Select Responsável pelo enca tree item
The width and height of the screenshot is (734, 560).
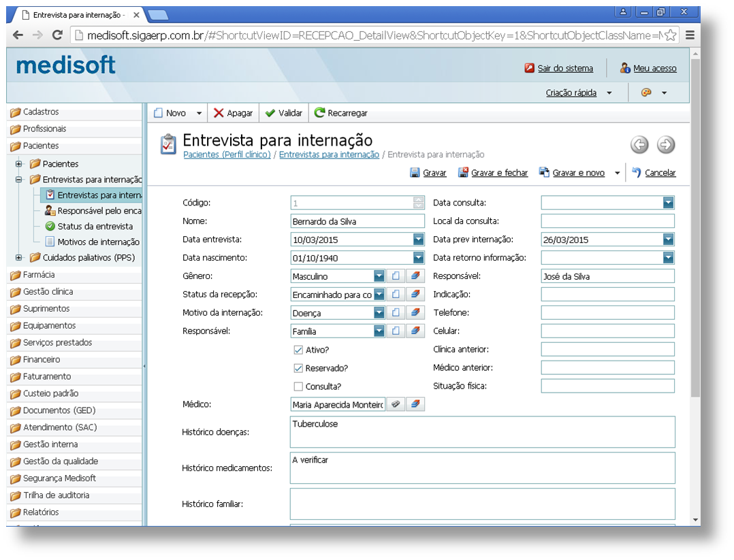(x=93, y=210)
